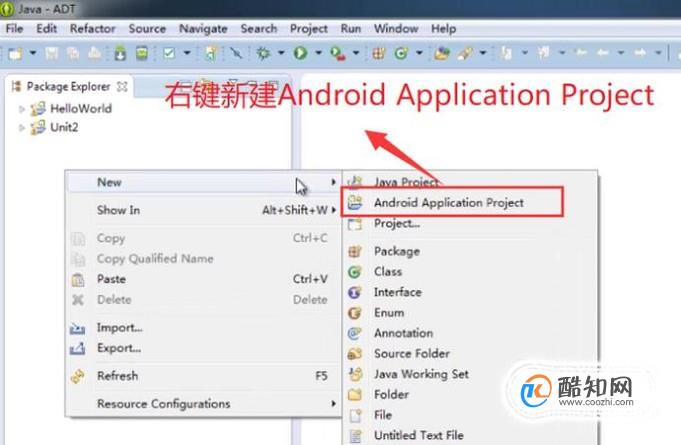Choose Paste in the context menu
The height and width of the screenshot is (445, 681).
tap(203, 279)
